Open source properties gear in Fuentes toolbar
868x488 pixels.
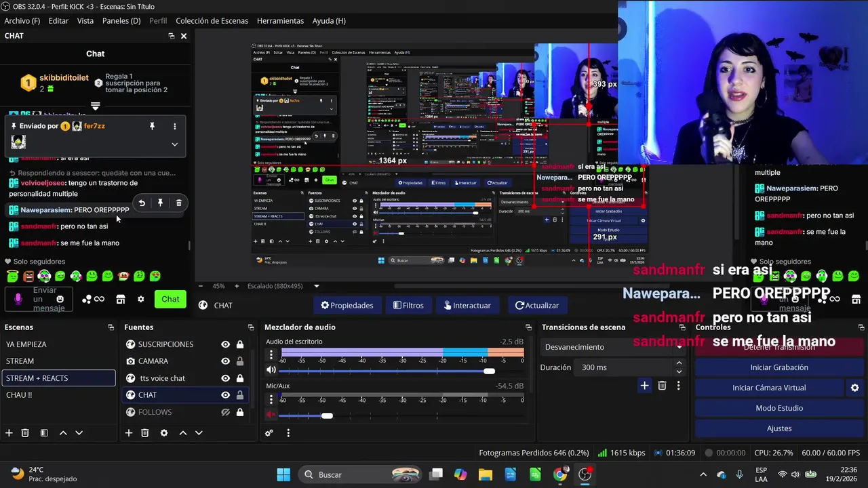pyautogui.click(x=163, y=432)
